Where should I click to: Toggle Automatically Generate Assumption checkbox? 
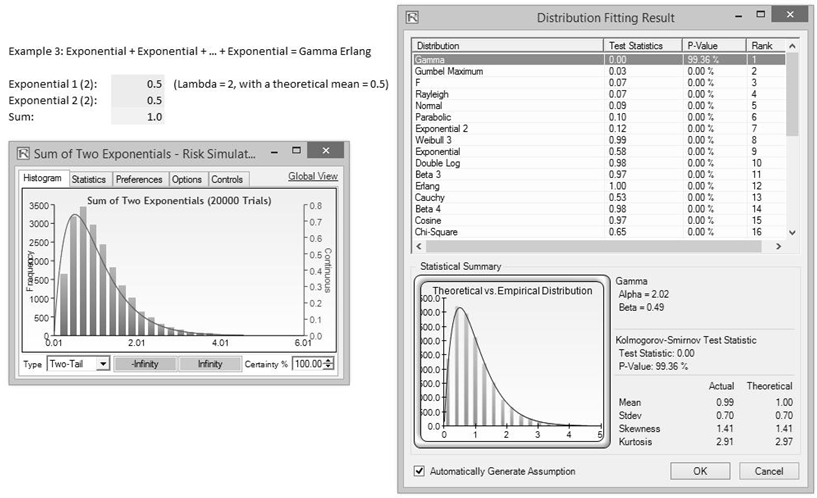419,471
